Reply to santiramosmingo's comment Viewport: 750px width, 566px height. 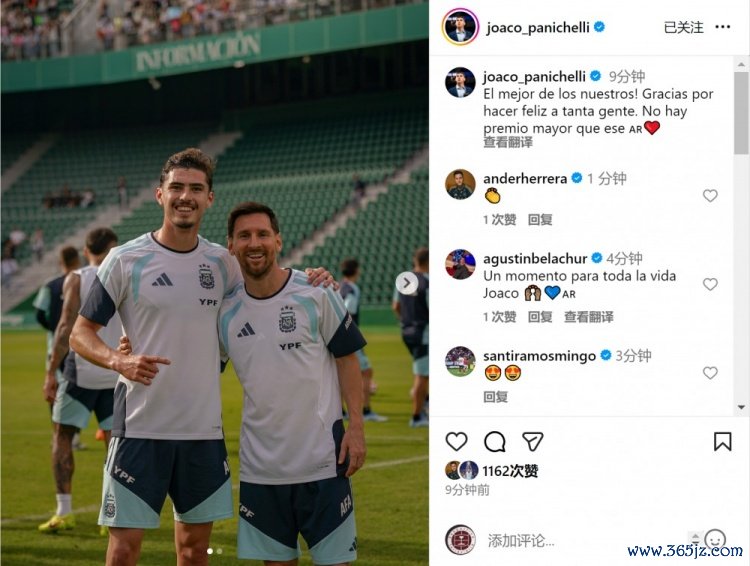495,397
